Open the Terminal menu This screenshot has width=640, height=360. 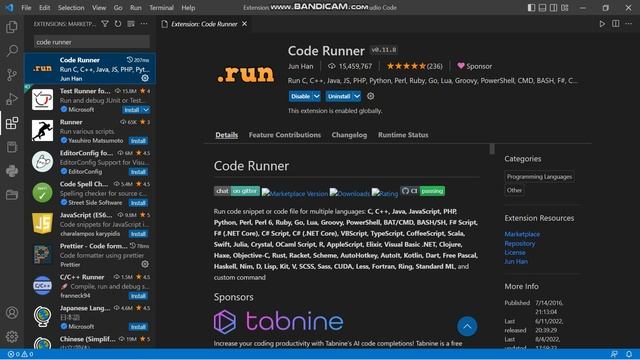(161, 8)
